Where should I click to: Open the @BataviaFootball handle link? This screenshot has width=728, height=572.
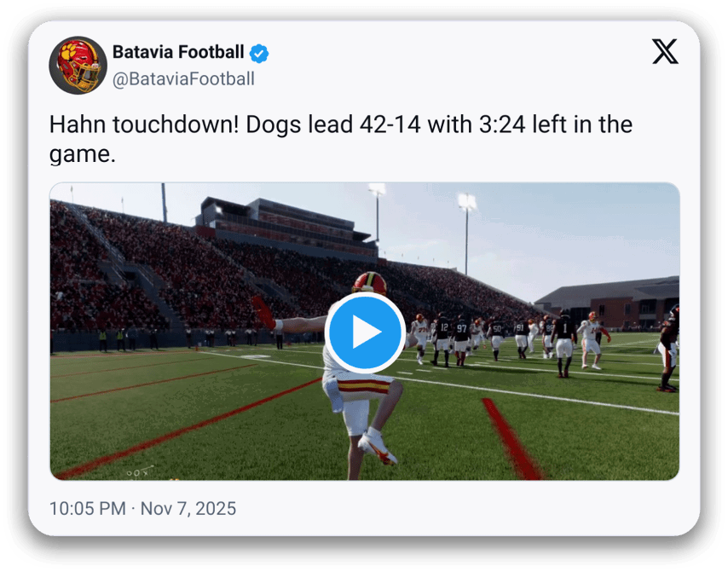point(183,79)
